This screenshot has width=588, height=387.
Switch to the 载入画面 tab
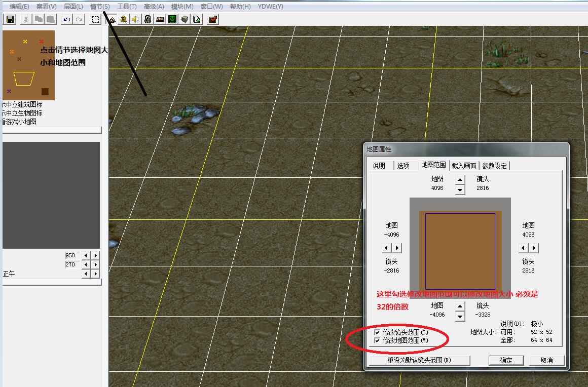pyautogui.click(x=464, y=166)
